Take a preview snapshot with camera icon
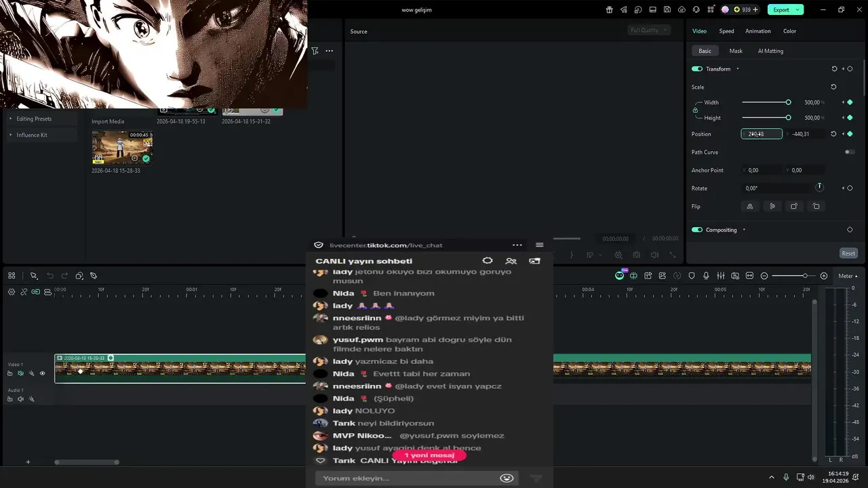This screenshot has height=488, width=868. point(636,255)
